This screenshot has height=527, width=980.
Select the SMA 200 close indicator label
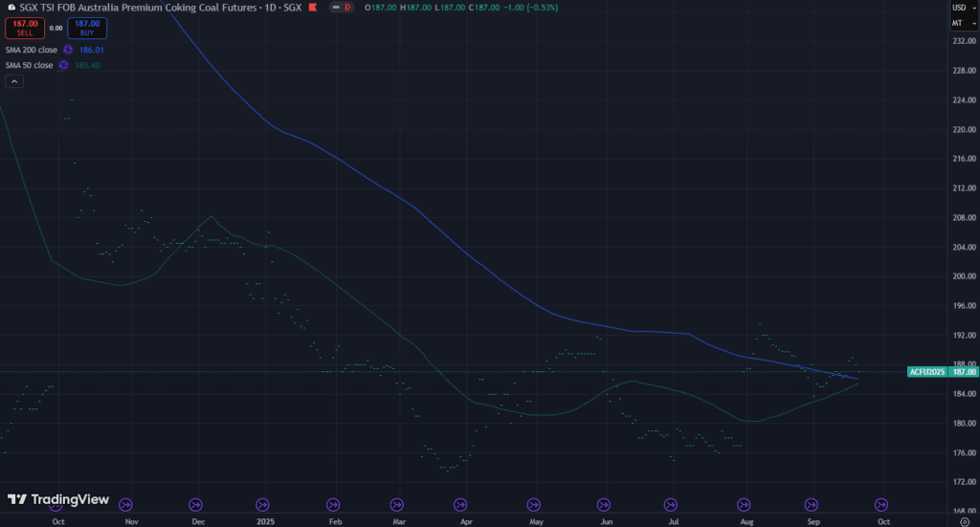(30, 49)
